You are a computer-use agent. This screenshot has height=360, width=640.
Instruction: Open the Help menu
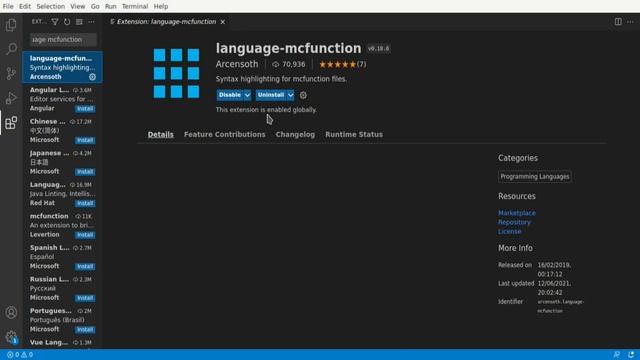click(x=161, y=7)
